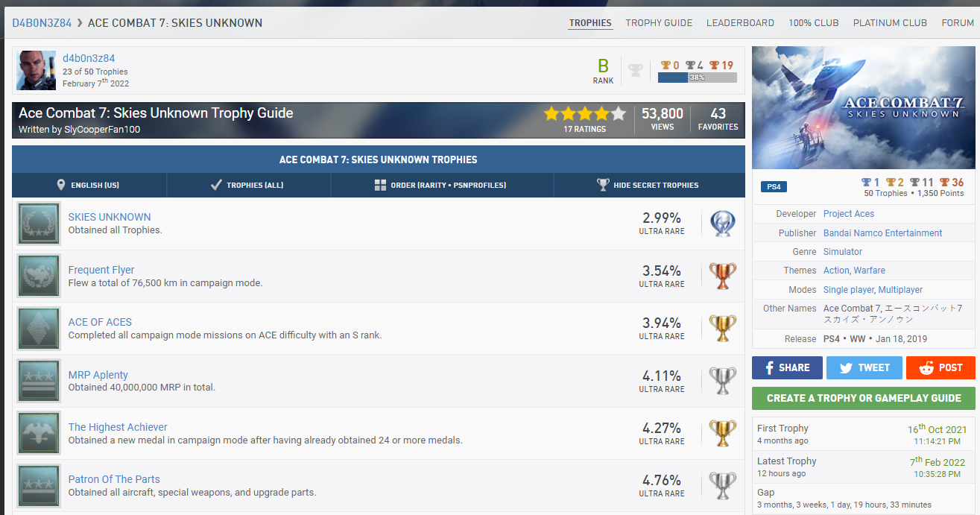The image size is (980, 515).
Task: Click the 38% trophy progress bar
Action: click(698, 77)
